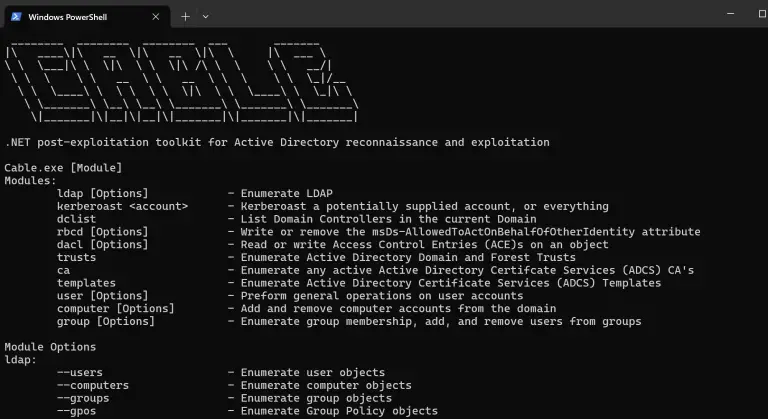Click 'Read or write Access Control Entries' description
The height and width of the screenshot is (419, 768).
[425, 245]
